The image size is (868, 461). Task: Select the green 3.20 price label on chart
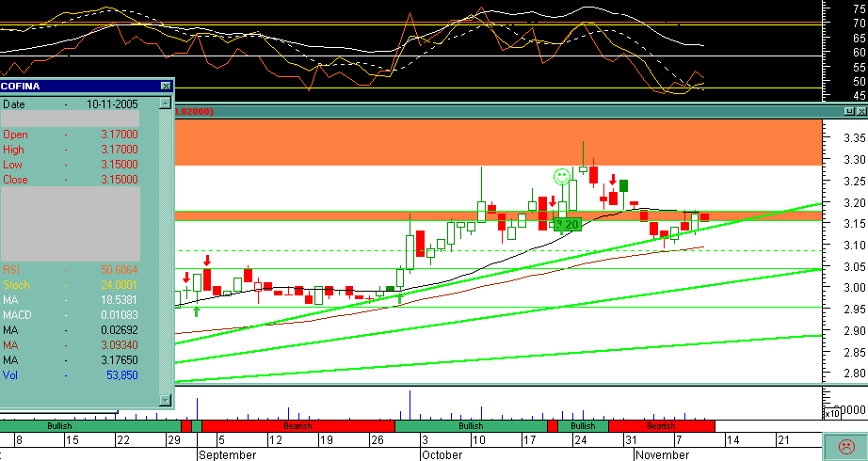pos(568,224)
